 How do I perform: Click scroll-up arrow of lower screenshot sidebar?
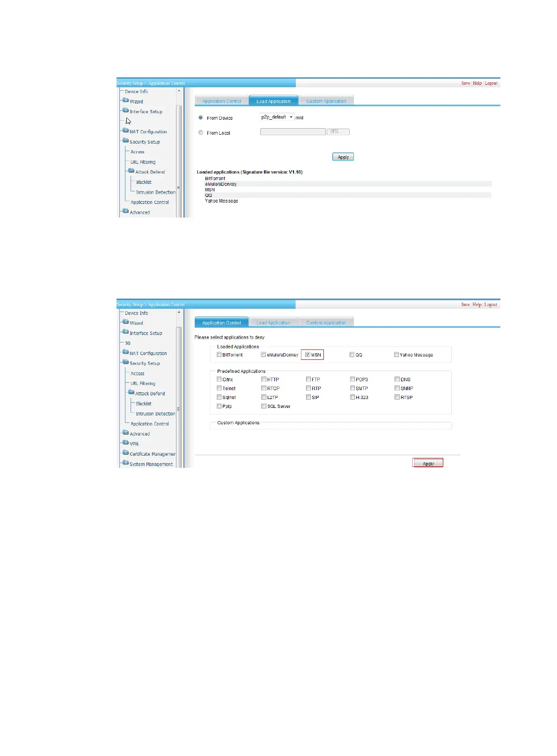[x=179, y=312]
